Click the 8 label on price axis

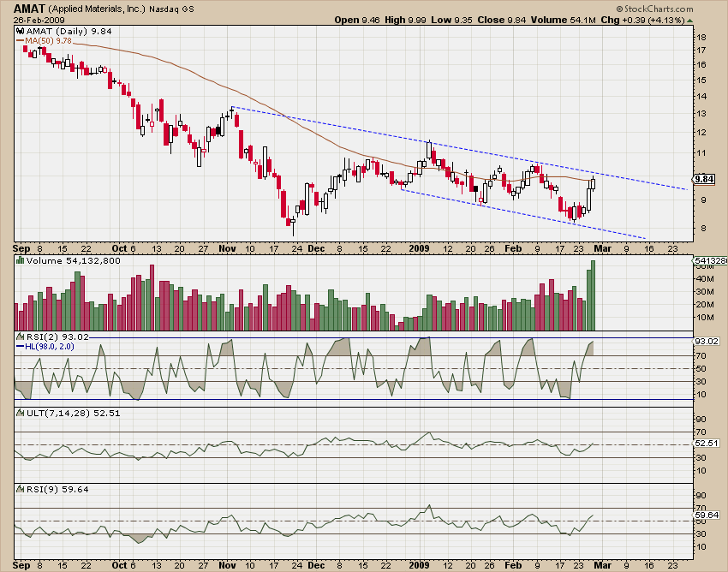tap(703, 228)
